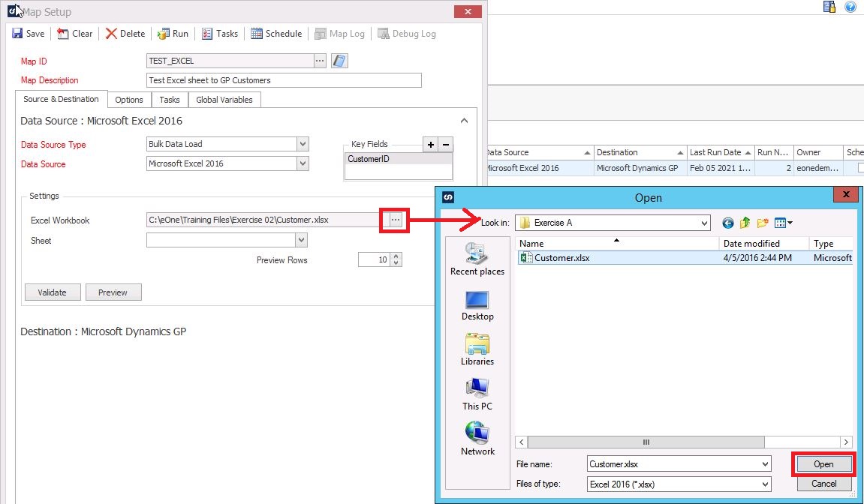The height and width of the screenshot is (504, 864).
Task: Sort files by the Name column header
Action: pyautogui.click(x=618, y=244)
